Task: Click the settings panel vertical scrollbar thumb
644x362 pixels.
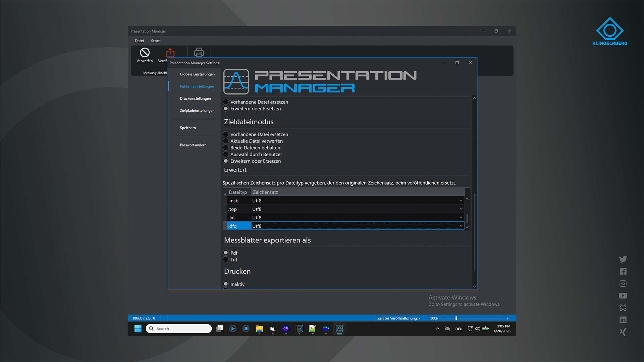Action: [474, 233]
